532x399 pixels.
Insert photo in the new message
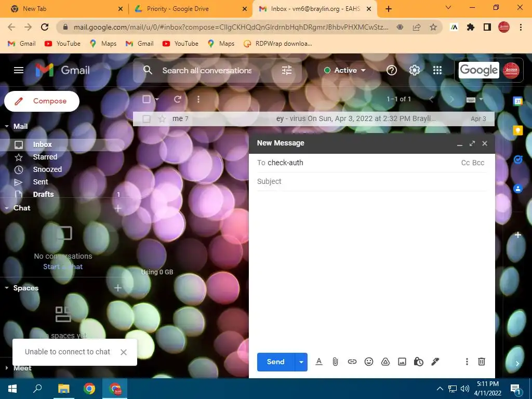(x=402, y=362)
